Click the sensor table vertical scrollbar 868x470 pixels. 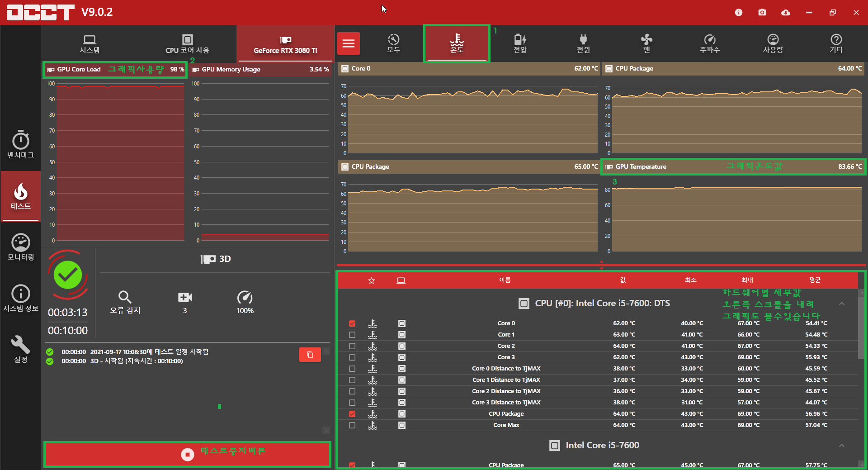pos(862,328)
